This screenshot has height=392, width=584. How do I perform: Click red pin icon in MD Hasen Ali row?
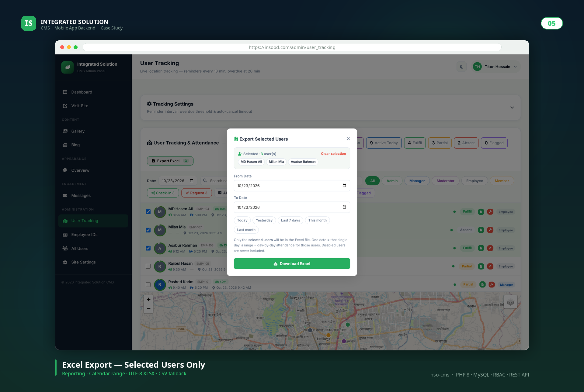pyautogui.click(x=490, y=212)
